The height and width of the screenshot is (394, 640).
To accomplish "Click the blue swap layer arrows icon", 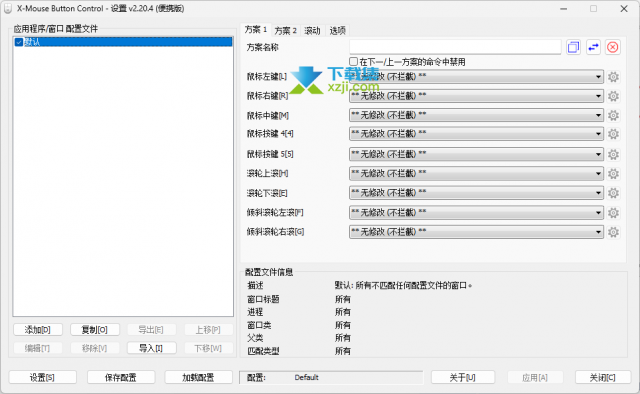I will (593, 47).
